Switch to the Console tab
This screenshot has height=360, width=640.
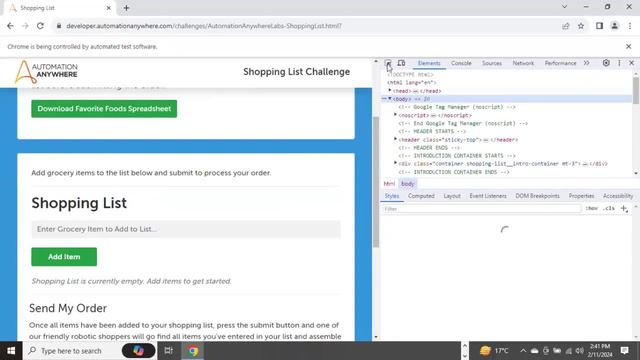461,63
